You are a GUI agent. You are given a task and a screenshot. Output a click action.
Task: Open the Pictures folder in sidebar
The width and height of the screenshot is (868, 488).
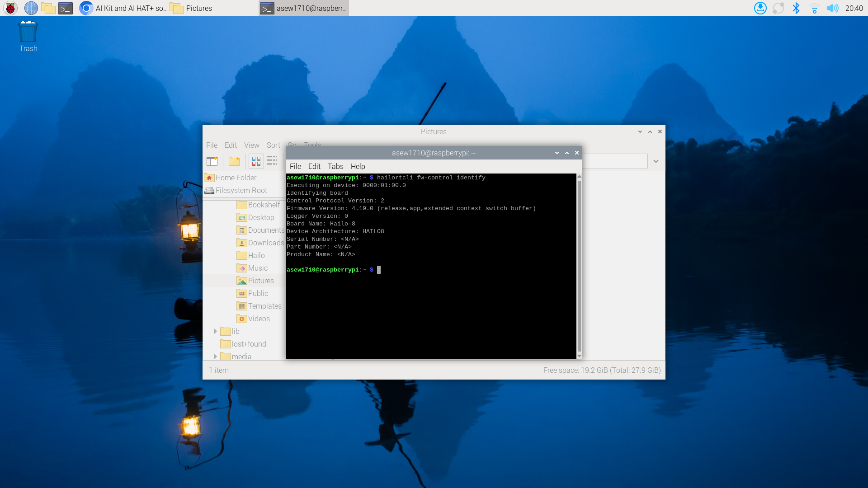click(260, 281)
